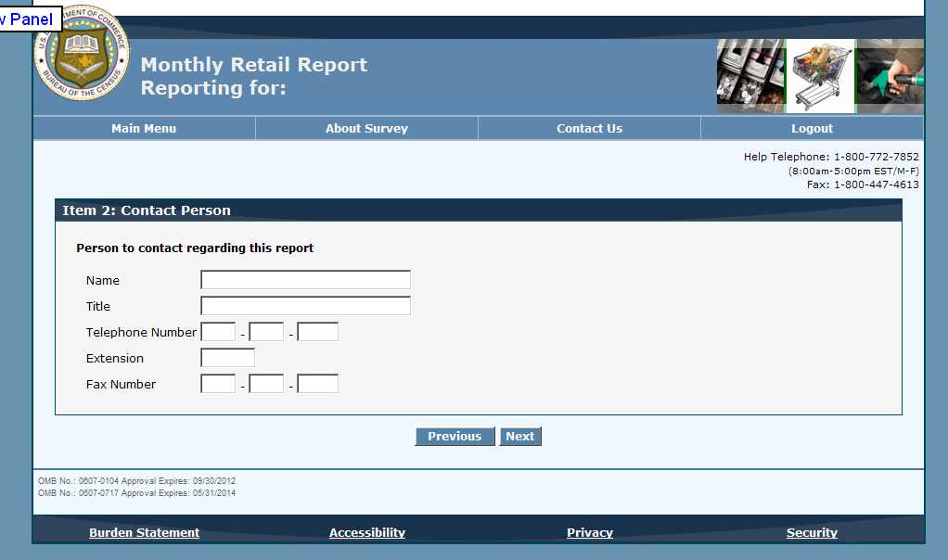Click the Fax Number last four-digit box
Image resolution: width=948 pixels, height=560 pixels.
pos(317,384)
